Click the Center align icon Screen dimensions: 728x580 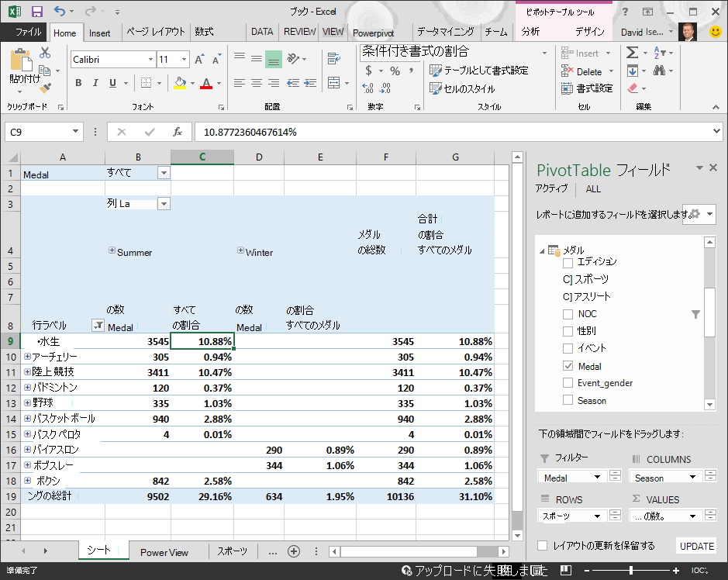pyautogui.click(x=257, y=83)
